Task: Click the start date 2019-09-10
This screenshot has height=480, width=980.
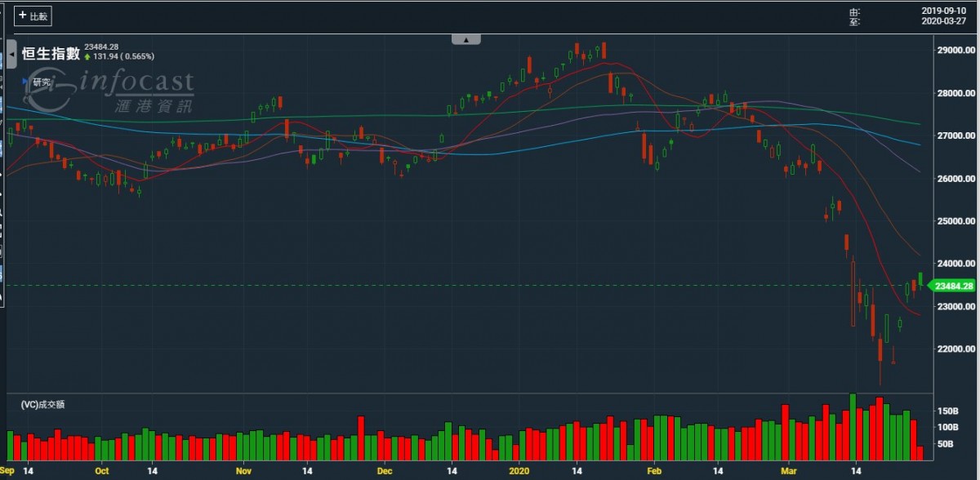Action: (x=942, y=11)
